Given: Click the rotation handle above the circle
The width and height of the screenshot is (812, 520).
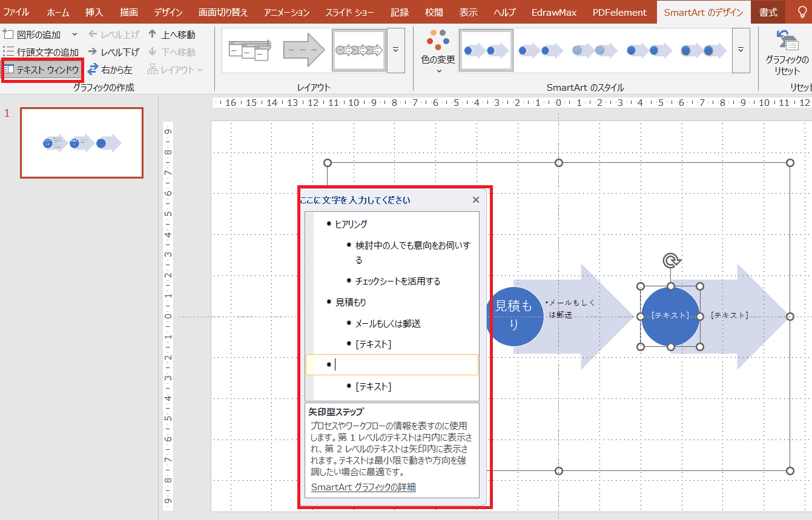Looking at the screenshot, I should 670,261.
